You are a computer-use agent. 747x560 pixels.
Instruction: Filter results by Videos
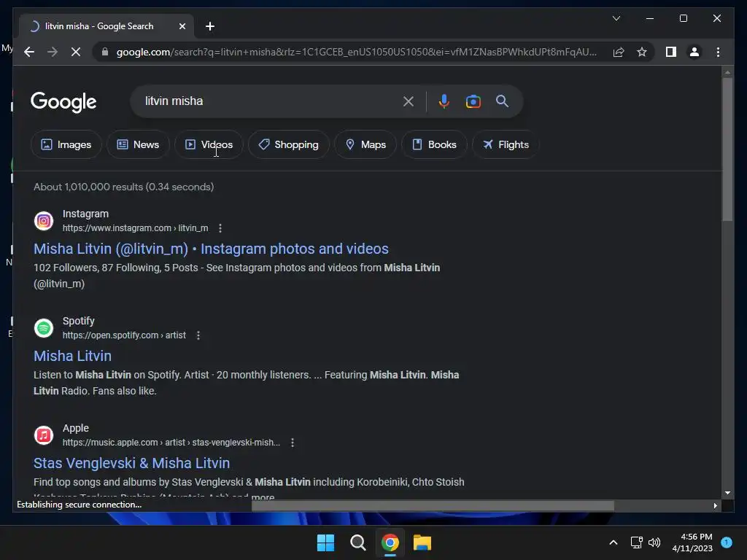[x=209, y=144]
